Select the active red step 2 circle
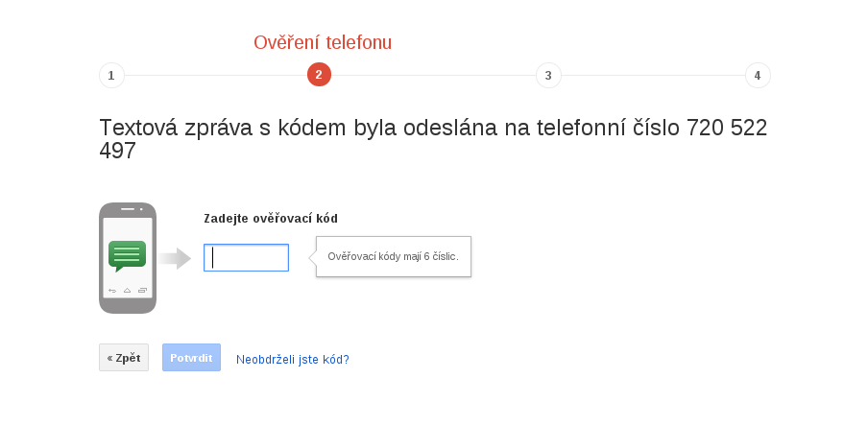Image resolution: width=868 pixels, height=426 pixels. coord(319,75)
